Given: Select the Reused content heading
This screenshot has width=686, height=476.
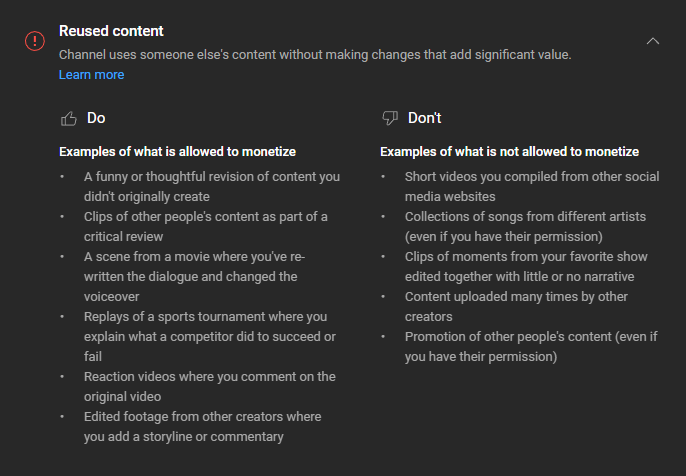Looking at the screenshot, I should tap(111, 31).
